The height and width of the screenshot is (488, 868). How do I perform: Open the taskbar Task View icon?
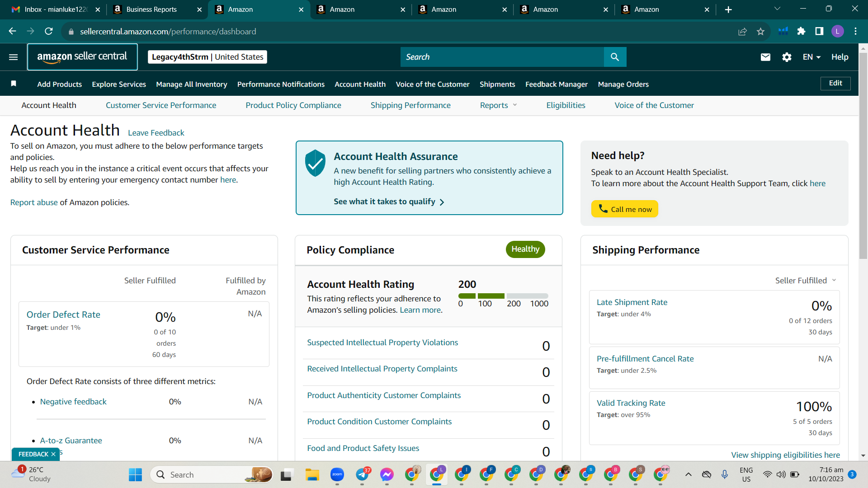[x=287, y=475]
